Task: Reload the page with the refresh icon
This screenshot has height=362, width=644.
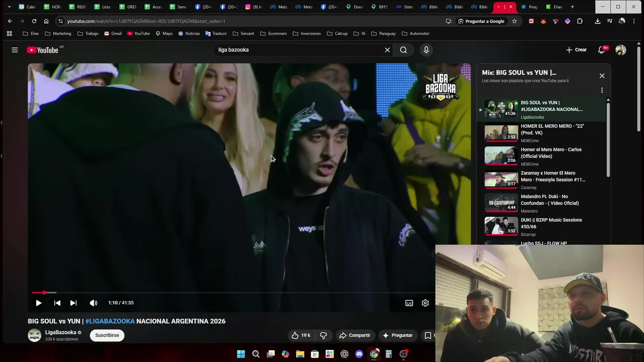Action: (34, 21)
